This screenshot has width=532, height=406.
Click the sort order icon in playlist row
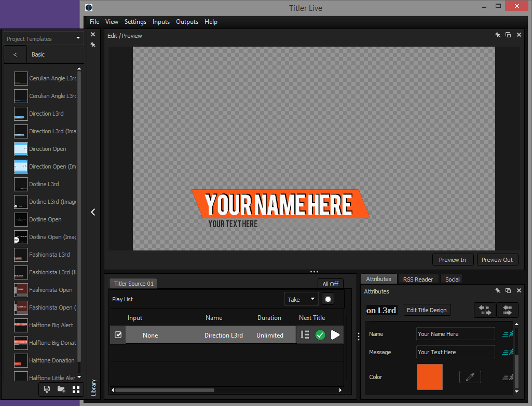click(x=305, y=335)
